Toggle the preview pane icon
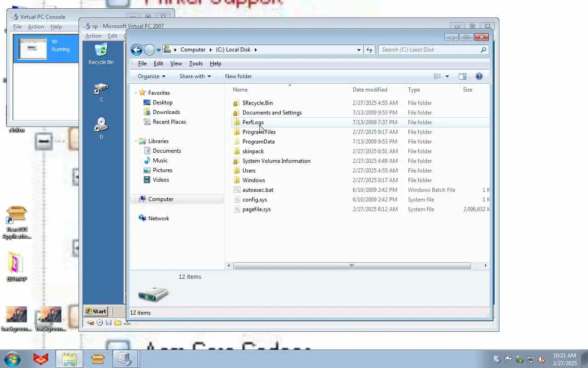Image resolution: width=588 pixels, height=368 pixels. pyautogui.click(x=463, y=76)
